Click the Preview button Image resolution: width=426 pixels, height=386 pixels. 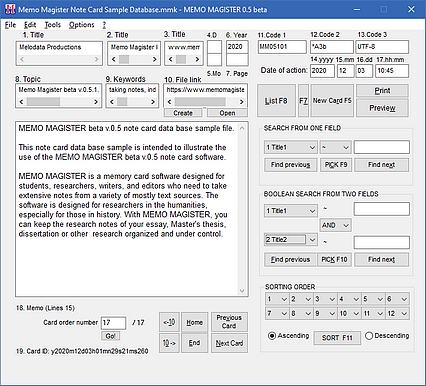point(382,108)
